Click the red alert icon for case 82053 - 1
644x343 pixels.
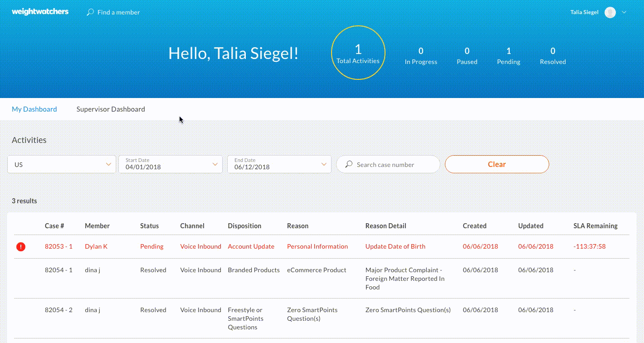21,247
